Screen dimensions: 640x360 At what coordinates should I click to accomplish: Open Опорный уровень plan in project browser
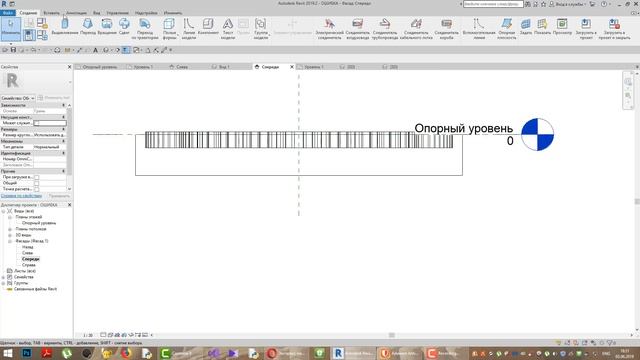[39, 223]
